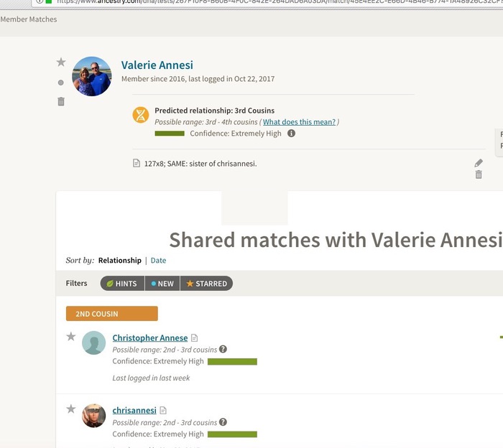The image size is (503, 448).
Task: Open Christopher Annese's match page
Action: pyautogui.click(x=149, y=338)
